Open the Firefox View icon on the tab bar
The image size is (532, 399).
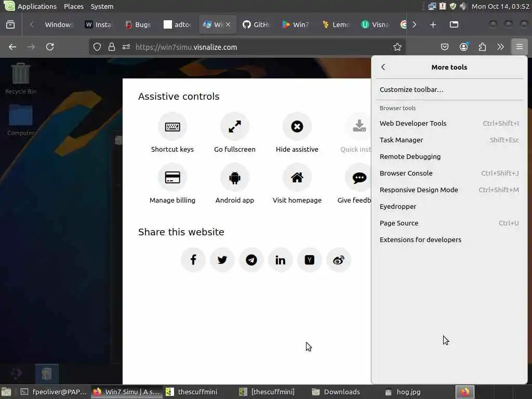pos(10,24)
